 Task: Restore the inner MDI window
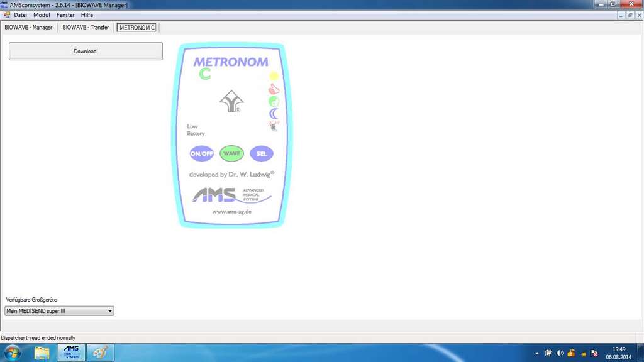point(630,15)
